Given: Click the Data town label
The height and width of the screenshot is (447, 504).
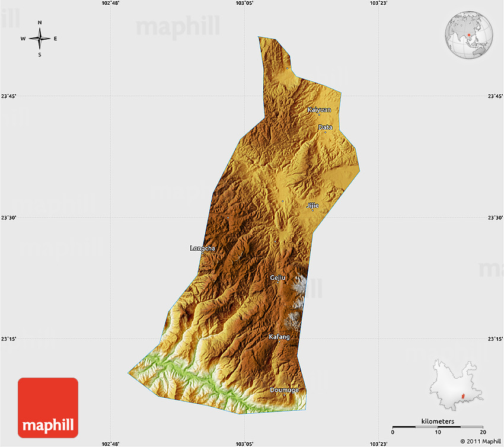Looking at the screenshot, I should tap(325, 127).
